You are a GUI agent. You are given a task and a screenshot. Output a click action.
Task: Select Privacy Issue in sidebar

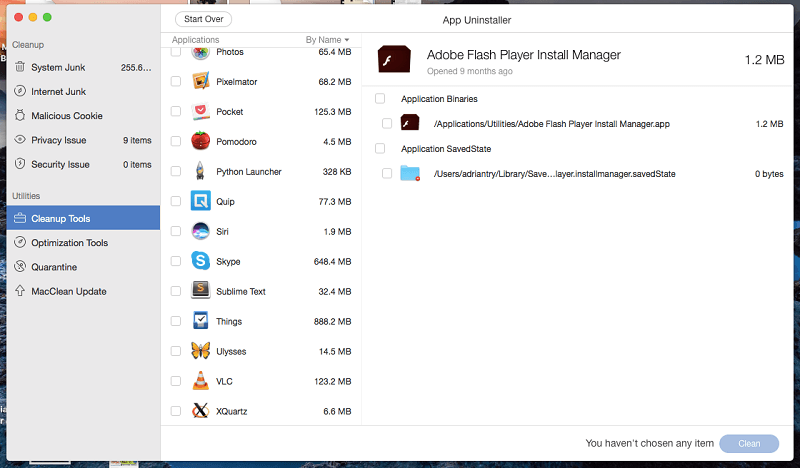click(x=84, y=140)
